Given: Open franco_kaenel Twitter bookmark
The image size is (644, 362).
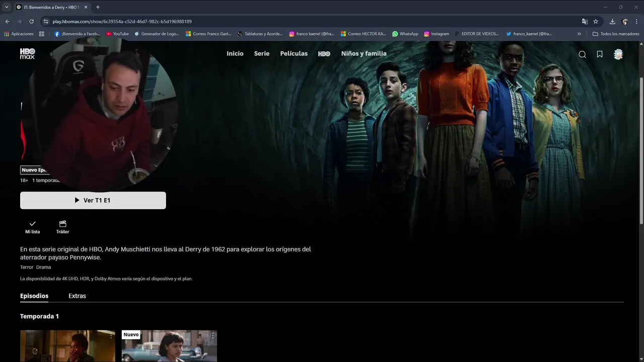Looking at the screenshot, I should pyautogui.click(x=529, y=34).
